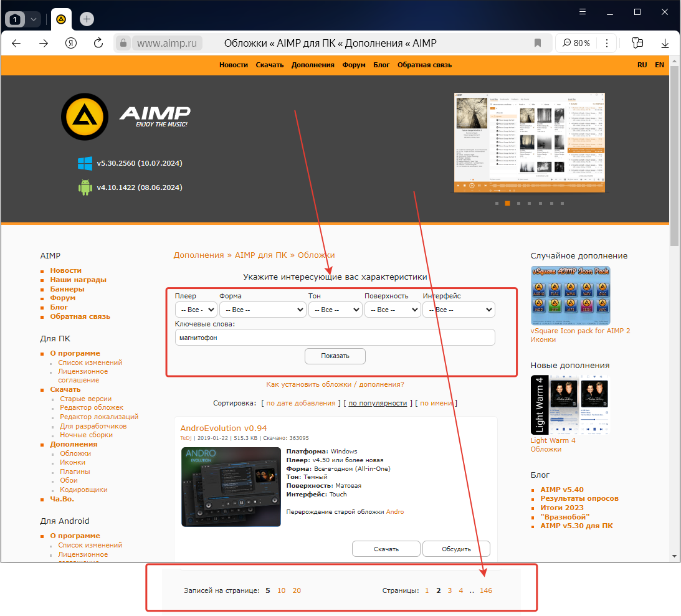
Task: Open Редактор обложек sidebar link
Action: pyautogui.click(x=92, y=407)
